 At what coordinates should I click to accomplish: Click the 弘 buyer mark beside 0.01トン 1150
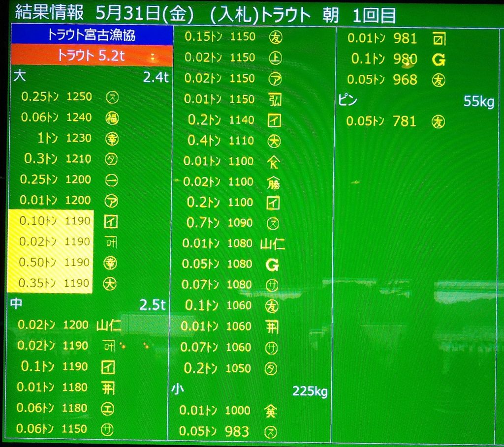tap(275, 99)
